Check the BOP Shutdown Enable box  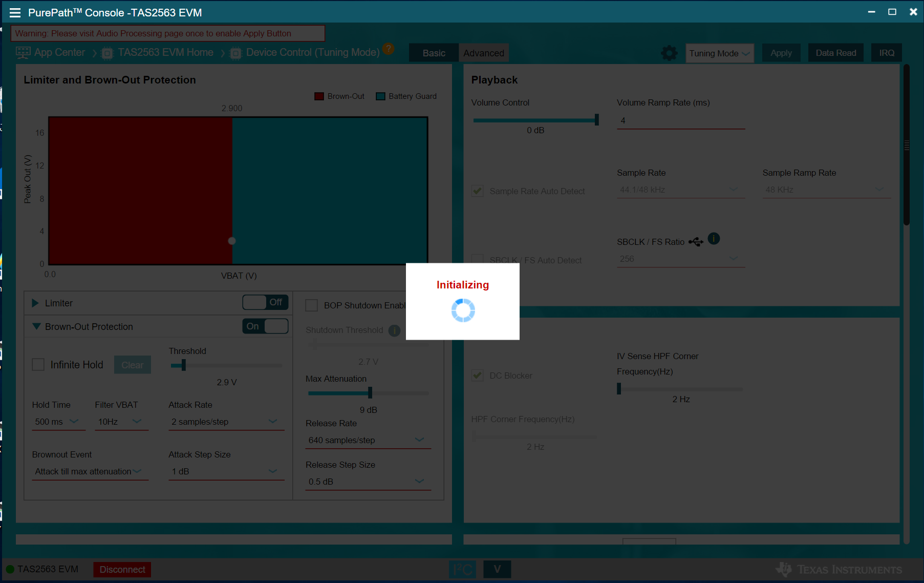[x=312, y=305]
